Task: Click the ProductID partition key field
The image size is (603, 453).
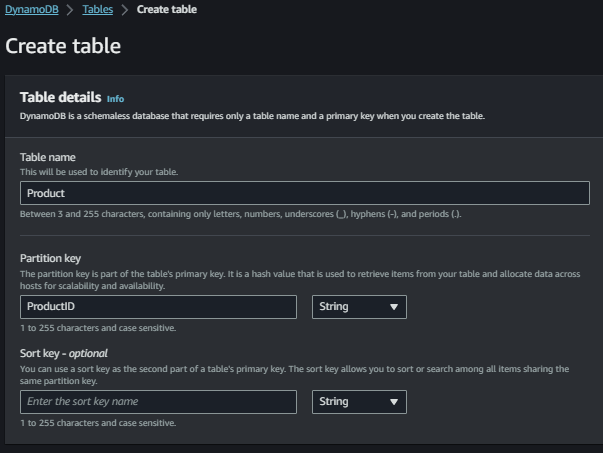Action: (158, 307)
